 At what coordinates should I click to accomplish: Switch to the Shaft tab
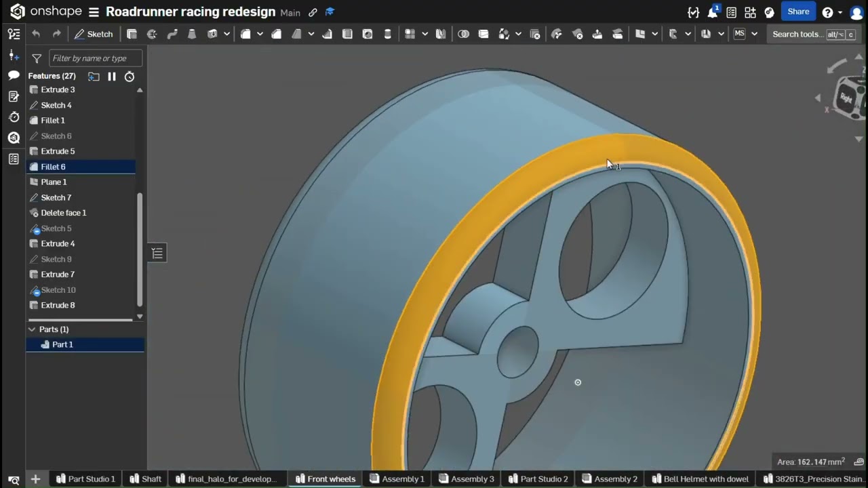[x=145, y=479]
